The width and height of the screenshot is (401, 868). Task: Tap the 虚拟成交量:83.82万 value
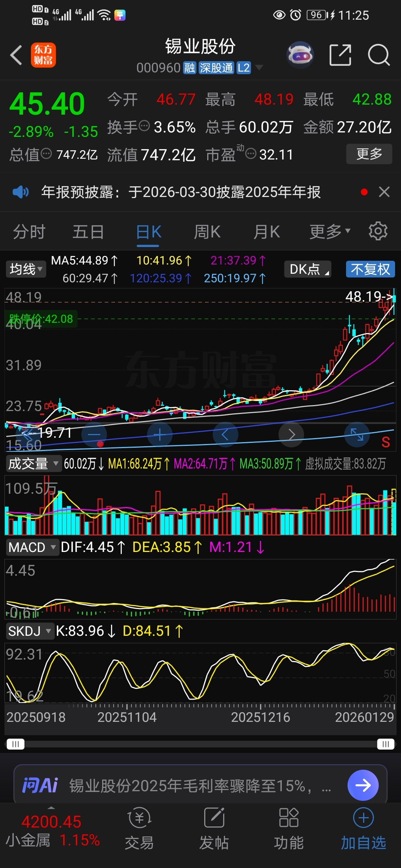[346, 464]
